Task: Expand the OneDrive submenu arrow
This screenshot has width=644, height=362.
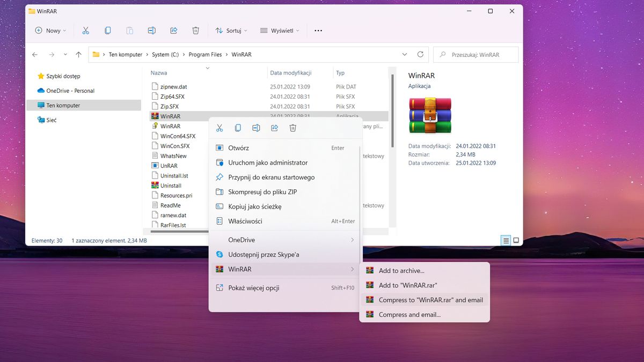Action: coord(353,240)
